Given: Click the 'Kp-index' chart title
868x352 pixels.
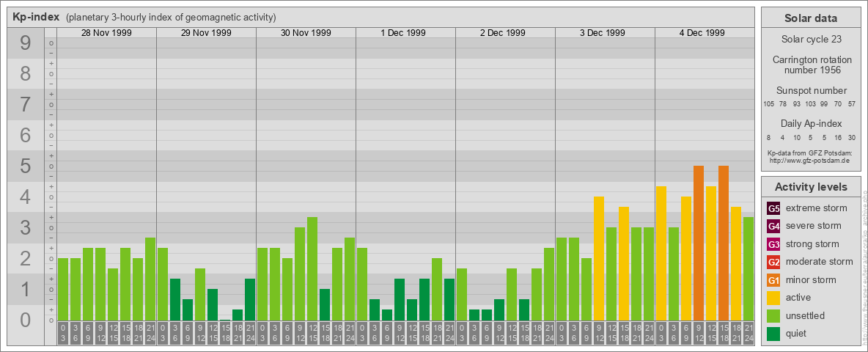Looking at the screenshot, I should (36, 17).
